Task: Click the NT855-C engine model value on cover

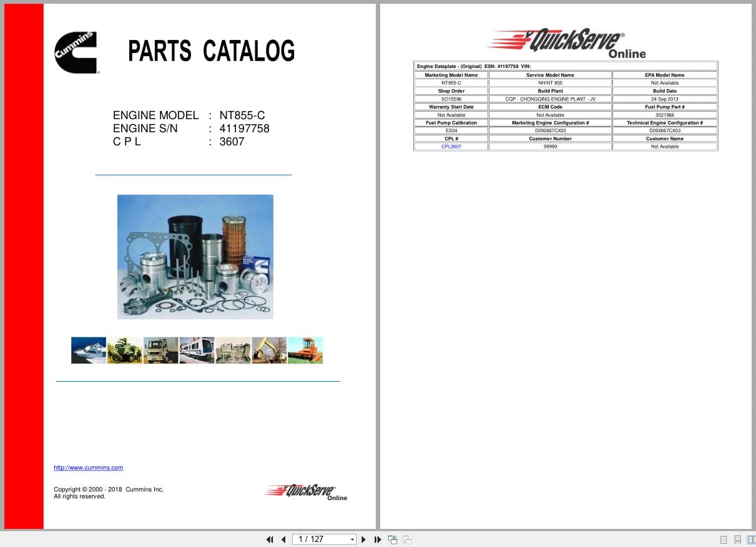Action: click(x=242, y=115)
